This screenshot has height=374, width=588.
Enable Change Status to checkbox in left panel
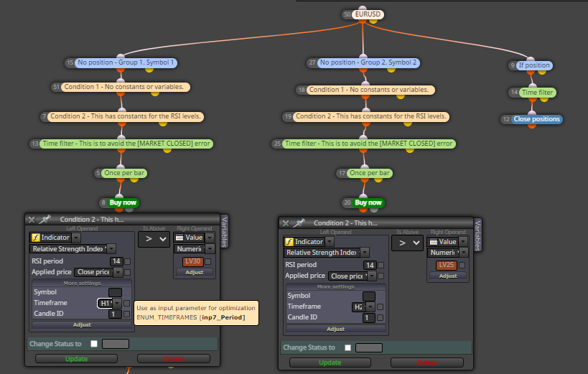coord(94,344)
